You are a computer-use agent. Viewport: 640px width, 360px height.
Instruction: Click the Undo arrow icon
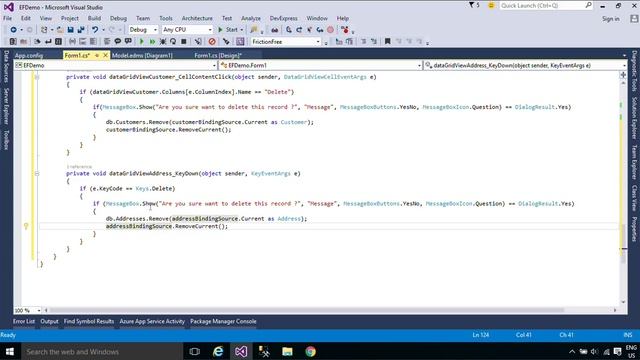click(x=95, y=30)
